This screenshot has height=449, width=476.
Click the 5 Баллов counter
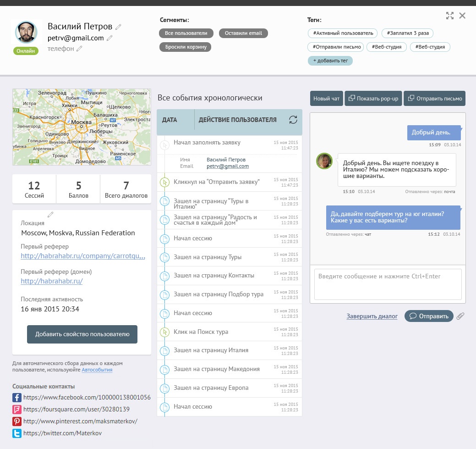click(x=78, y=189)
